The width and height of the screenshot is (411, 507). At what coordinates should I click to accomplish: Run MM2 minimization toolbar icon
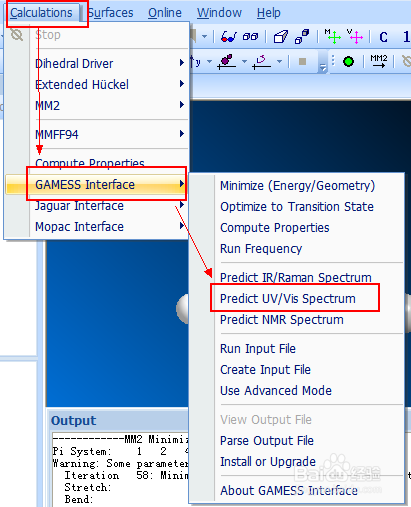pos(379,61)
